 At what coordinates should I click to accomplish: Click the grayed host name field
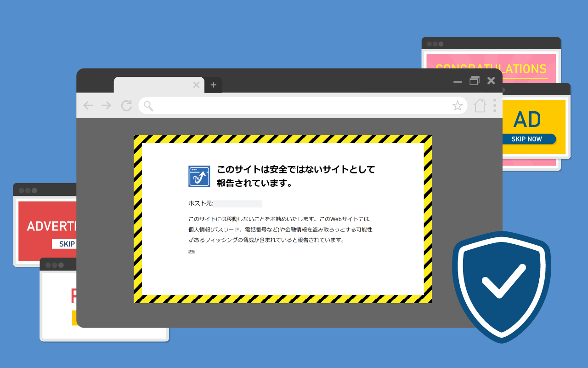pyautogui.click(x=238, y=204)
